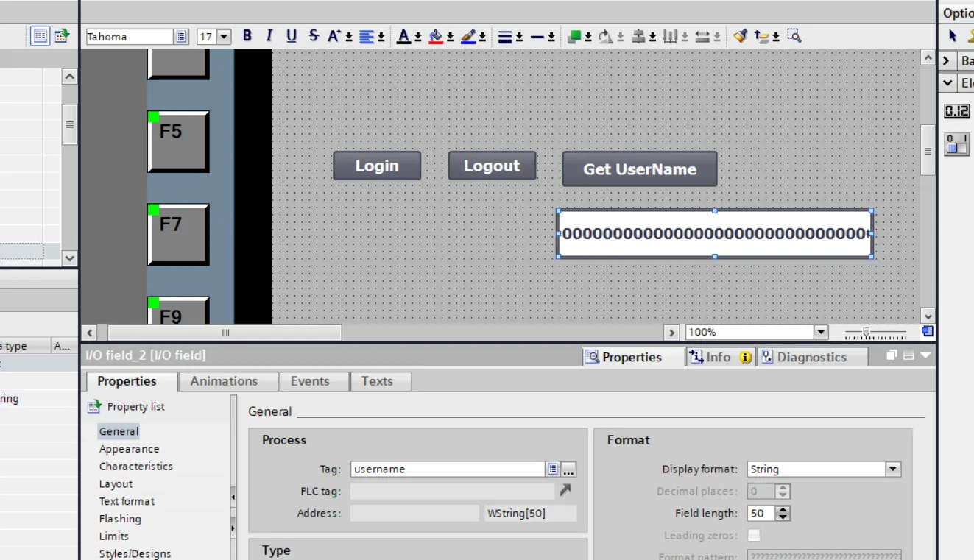The image size is (974, 560).
Task: Select the F5 function key
Action: 178,141
